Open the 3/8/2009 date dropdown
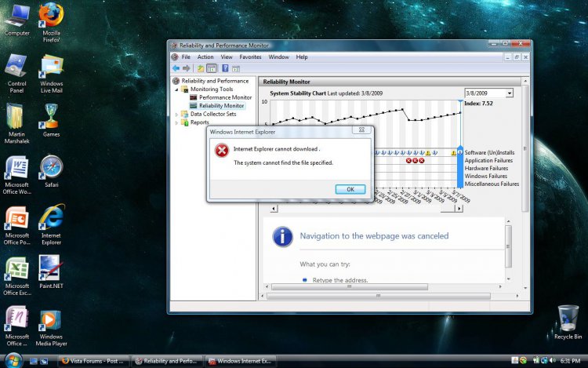The height and width of the screenshot is (368, 588). (x=510, y=93)
